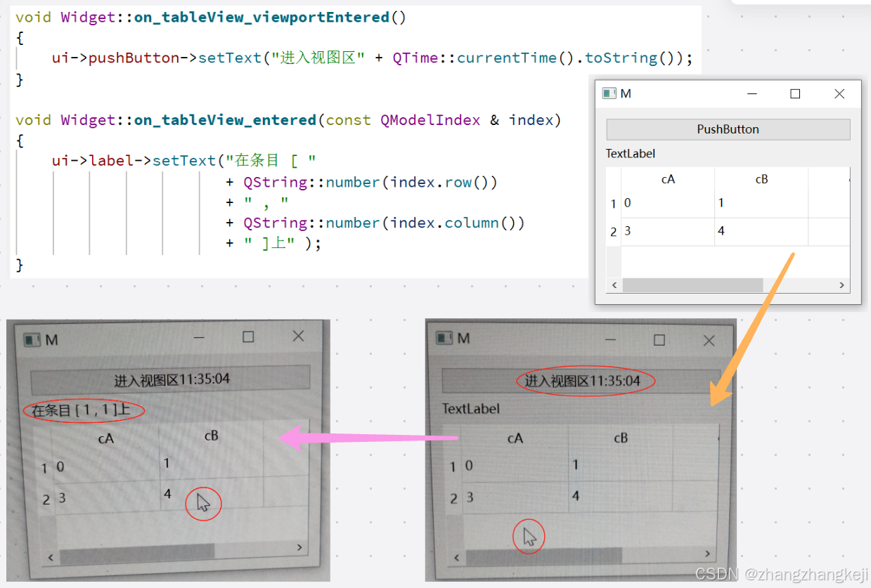Select cell 1 under cB in the PushButton window
The image size is (871, 588).
[x=761, y=204]
